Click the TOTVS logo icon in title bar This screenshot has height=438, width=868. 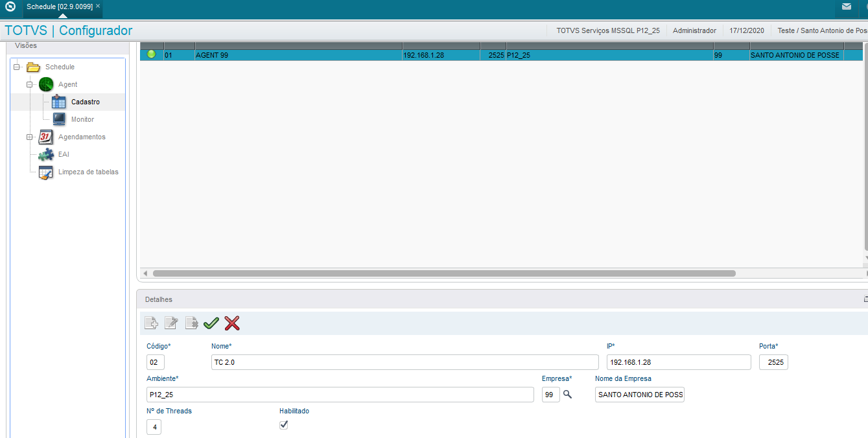click(10, 6)
